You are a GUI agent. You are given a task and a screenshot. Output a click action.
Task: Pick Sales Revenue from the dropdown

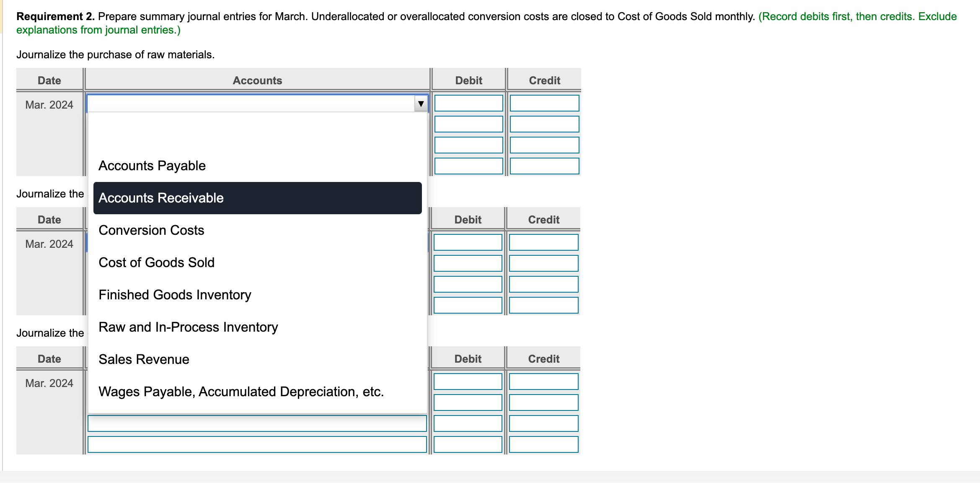(x=144, y=359)
